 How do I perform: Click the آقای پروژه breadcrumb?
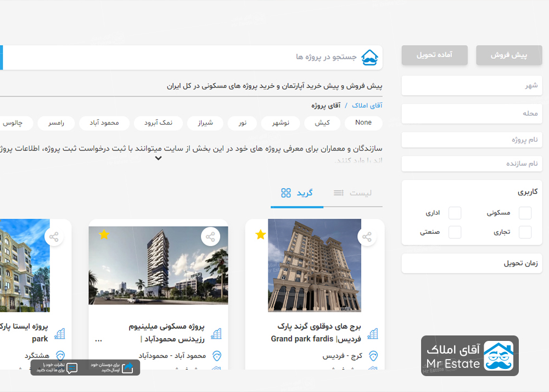(x=326, y=105)
